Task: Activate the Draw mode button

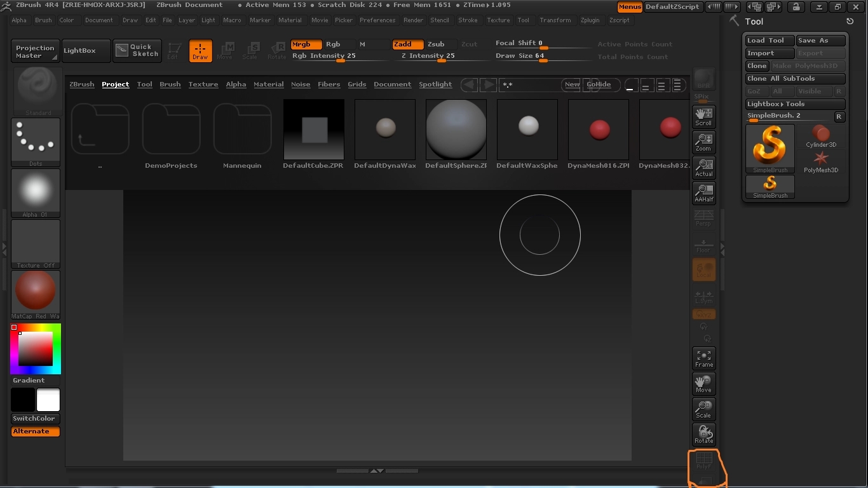Action: coord(200,51)
